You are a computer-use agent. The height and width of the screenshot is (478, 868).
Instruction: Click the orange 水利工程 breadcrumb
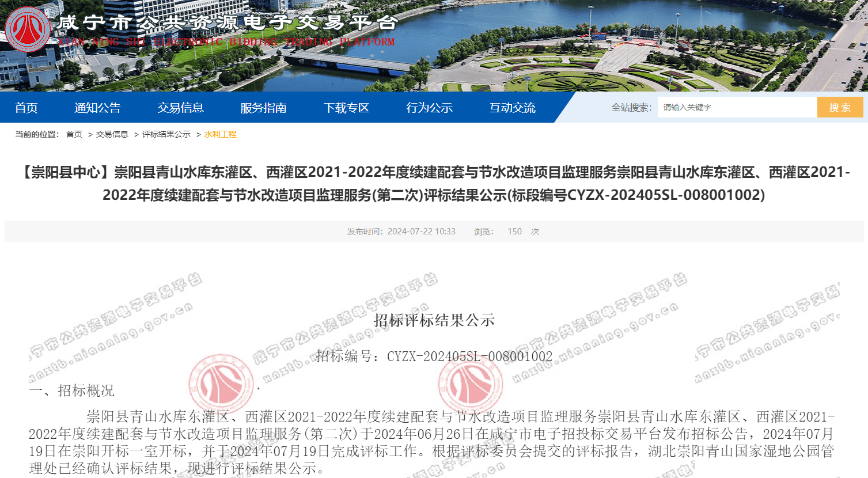(220, 134)
